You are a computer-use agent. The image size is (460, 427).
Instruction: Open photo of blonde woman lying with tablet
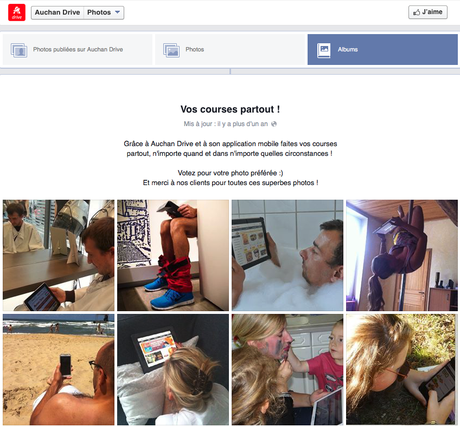click(x=173, y=369)
